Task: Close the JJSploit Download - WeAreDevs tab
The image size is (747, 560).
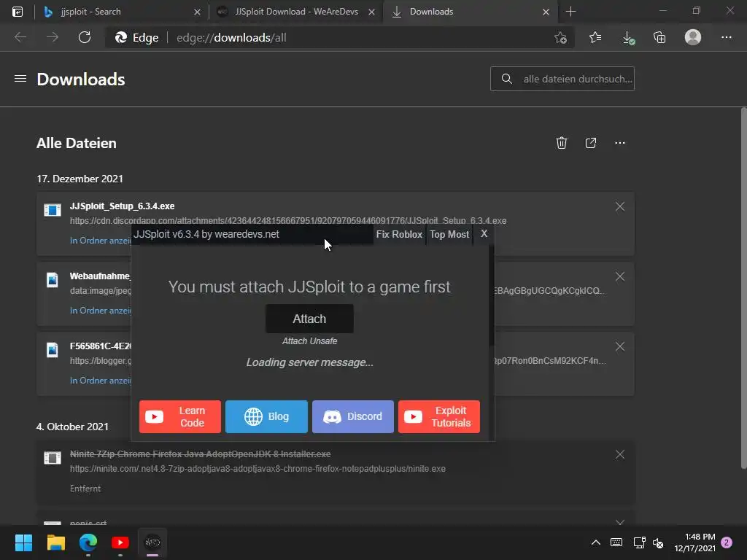Action: 371,12
